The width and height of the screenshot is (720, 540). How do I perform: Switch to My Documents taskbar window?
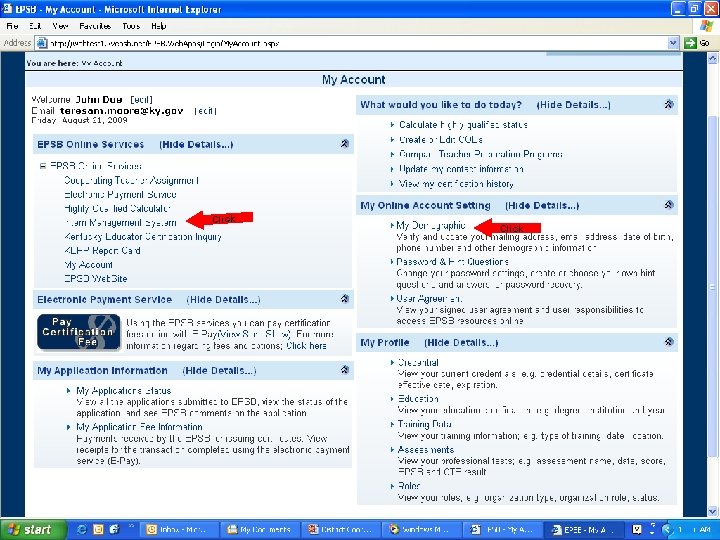261,529
